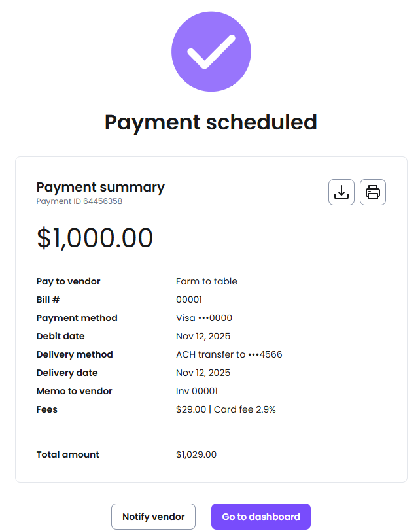
Task: Click the delivery date value
Action: tap(203, 373)
